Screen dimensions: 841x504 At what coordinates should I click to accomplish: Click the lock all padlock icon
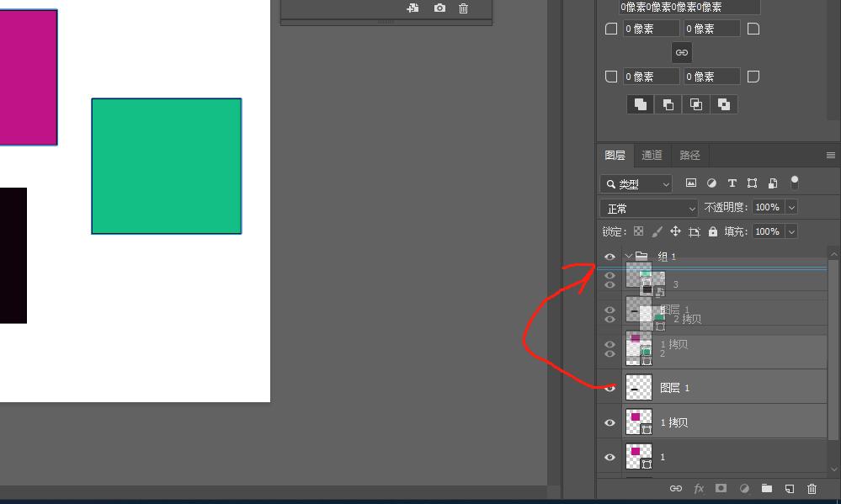[713, 231]
